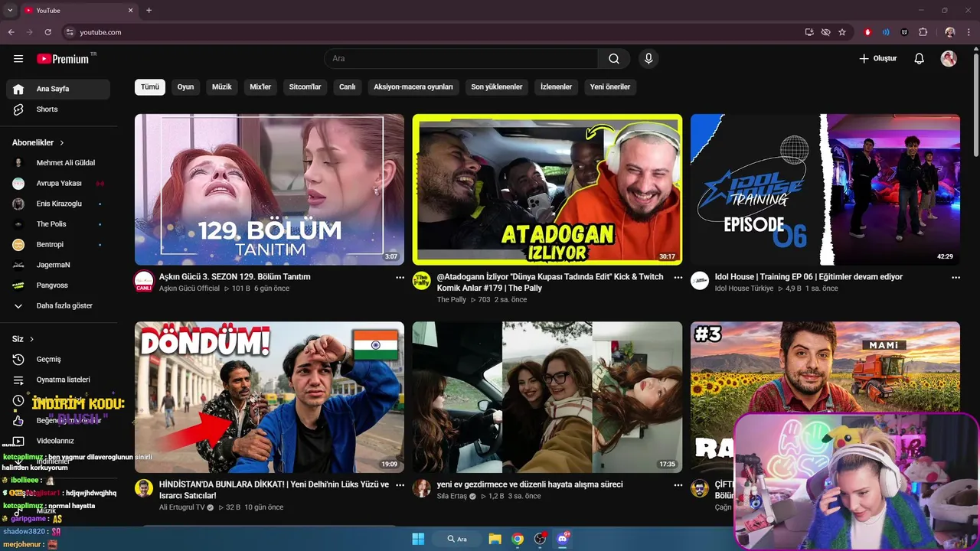Play the Atadogan İzliyor thumbnail
Viewport: 980px width, 551px height.
point(547,190)
